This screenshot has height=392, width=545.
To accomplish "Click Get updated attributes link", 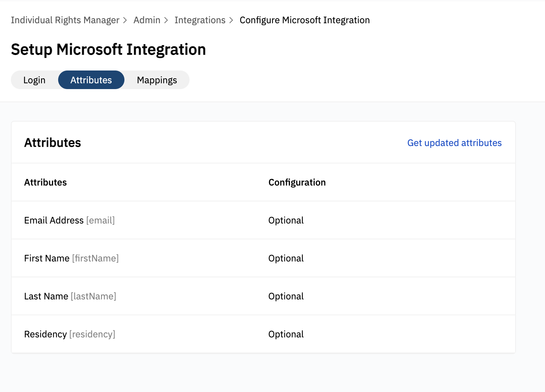I will pos(454,143).
